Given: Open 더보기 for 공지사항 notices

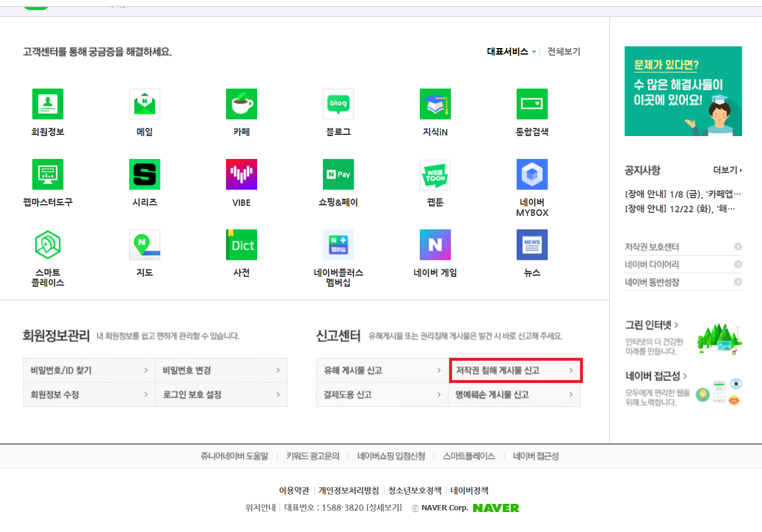Looking at the screenshot, I should [x=727, y=170].
